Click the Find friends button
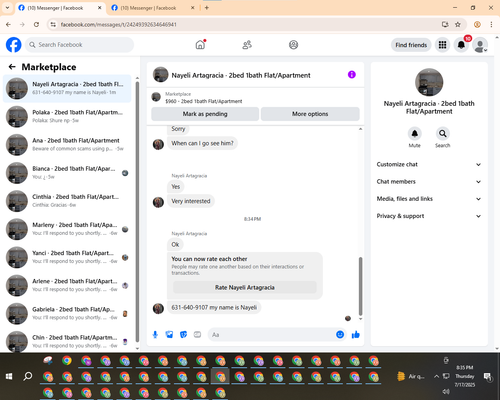Image resolution: width=500 pixels, height=400 pixels. 411,45
